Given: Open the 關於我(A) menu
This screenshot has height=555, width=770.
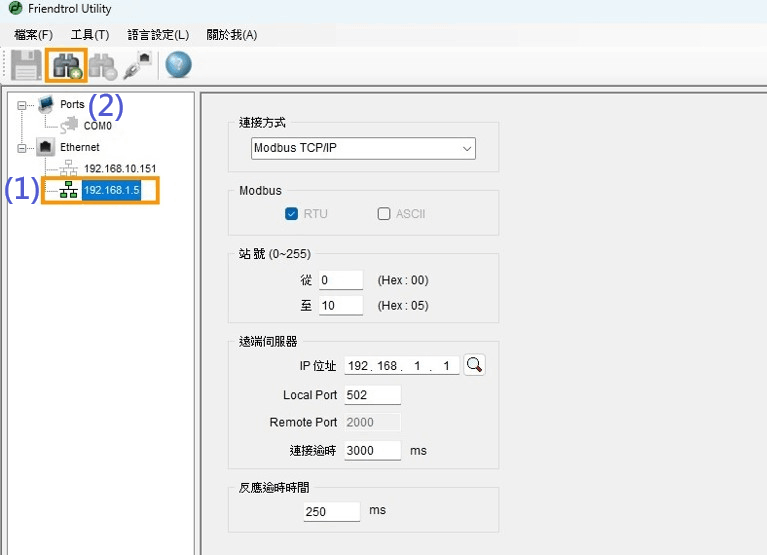Looking at the screenshot, I should tap(231, 35).
